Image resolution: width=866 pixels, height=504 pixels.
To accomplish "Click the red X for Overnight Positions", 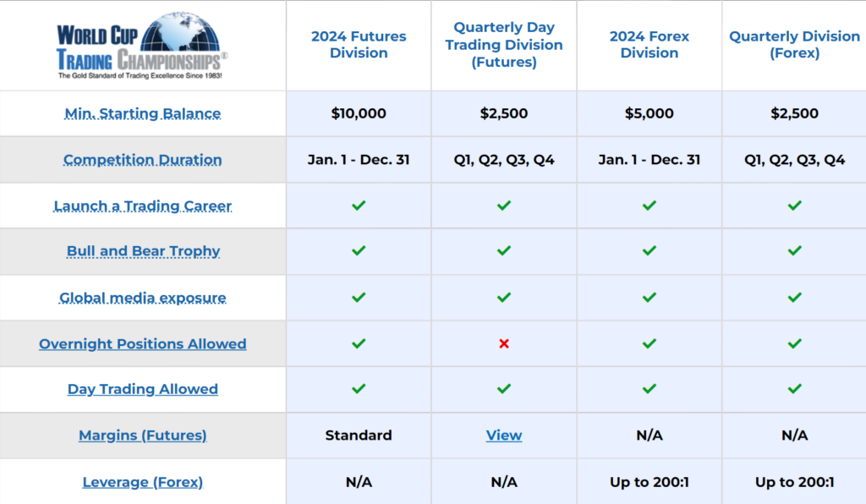I will point(504,343).
